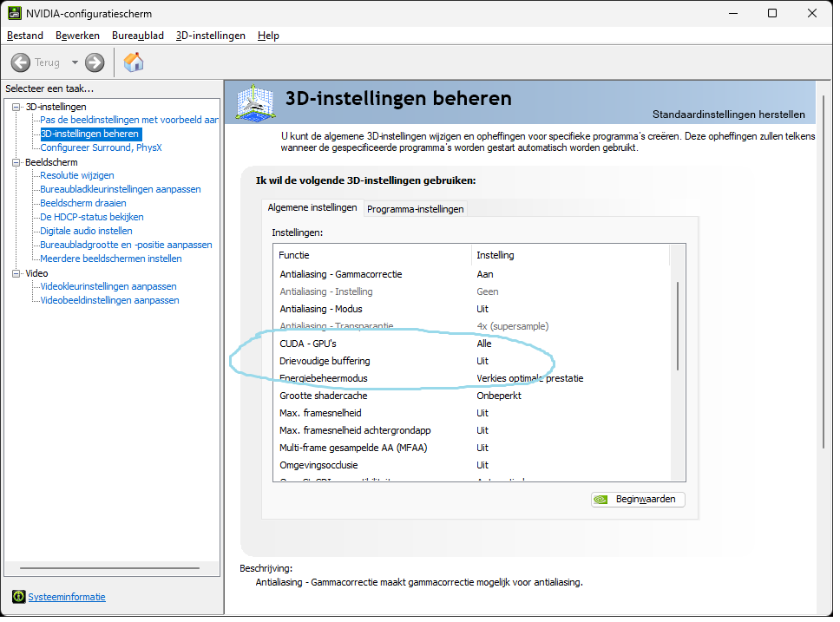Image resolution: width=840 pixels, height=622 pixels.
Task: Open De HDCP-status bekijken
Action: point(92,218)
